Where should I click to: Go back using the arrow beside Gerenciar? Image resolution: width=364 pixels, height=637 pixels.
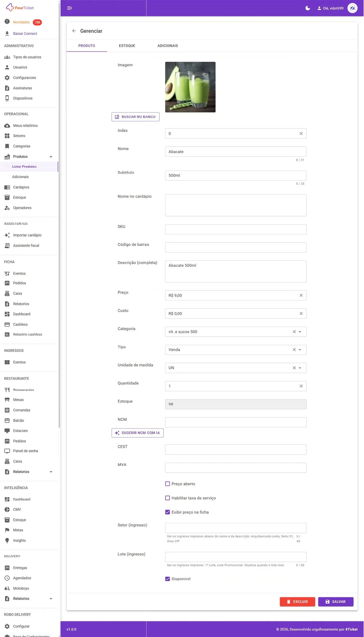pos(74,31)
